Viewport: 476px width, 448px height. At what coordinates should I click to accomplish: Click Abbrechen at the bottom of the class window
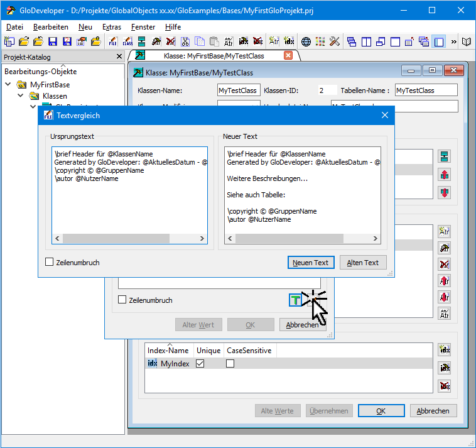click(x=433, y=411)
